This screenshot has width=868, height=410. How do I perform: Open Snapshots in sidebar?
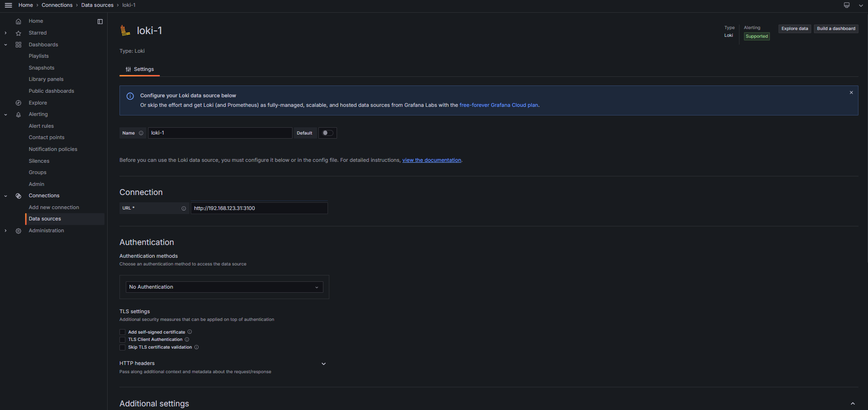(x=41, y=68)
